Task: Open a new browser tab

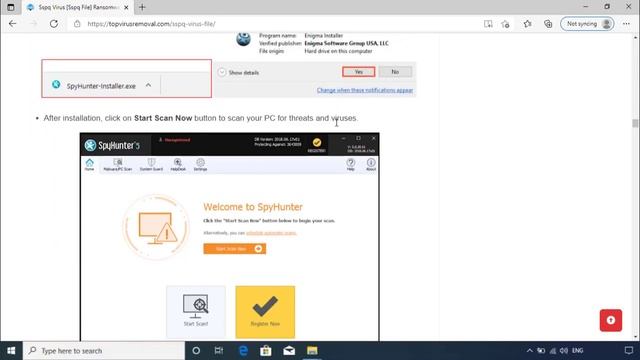Action: (x=142, y=7)
